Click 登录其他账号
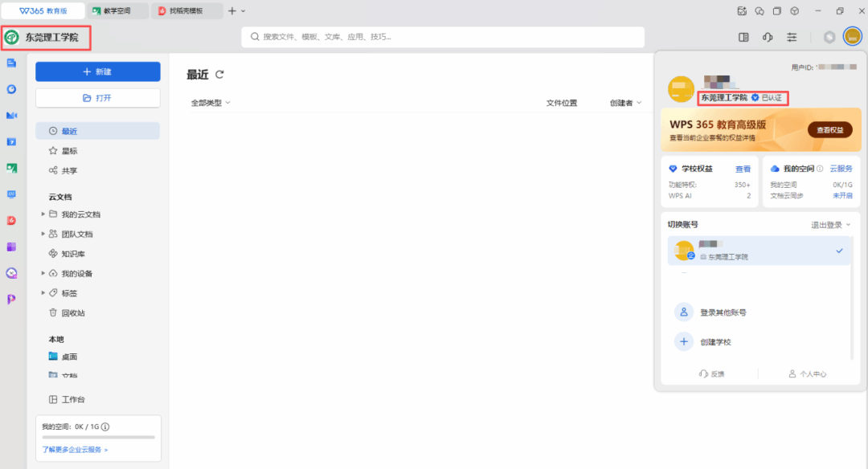This screenshot has height=469, width=868. pos(723,312)
